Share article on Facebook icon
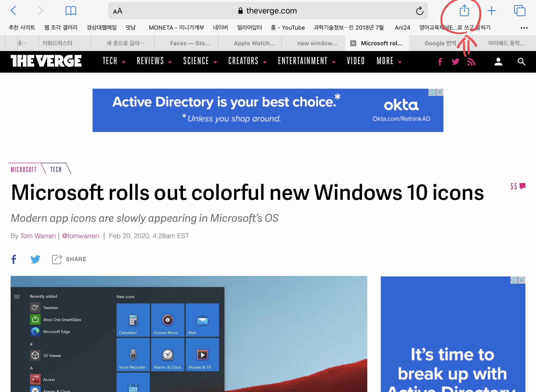The image size is (536, 392). pos(14,259)
